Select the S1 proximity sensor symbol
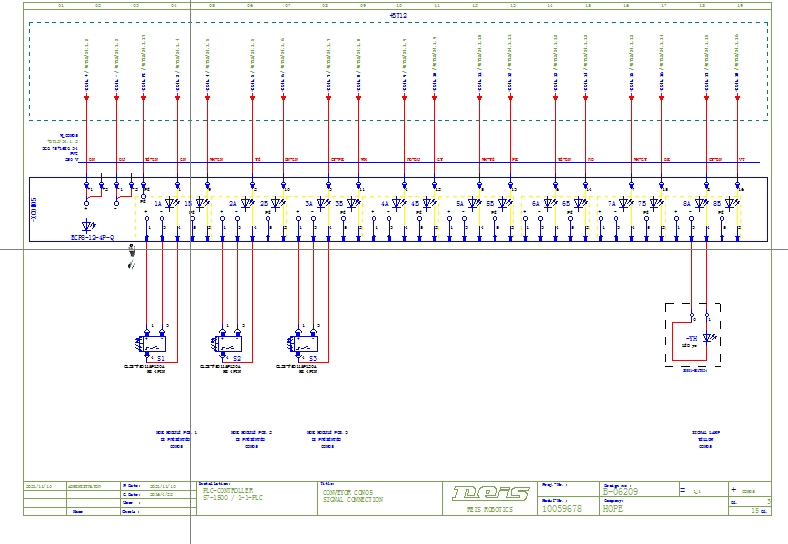Viewport: 788px width, 544px height. (x=151, y=344)
